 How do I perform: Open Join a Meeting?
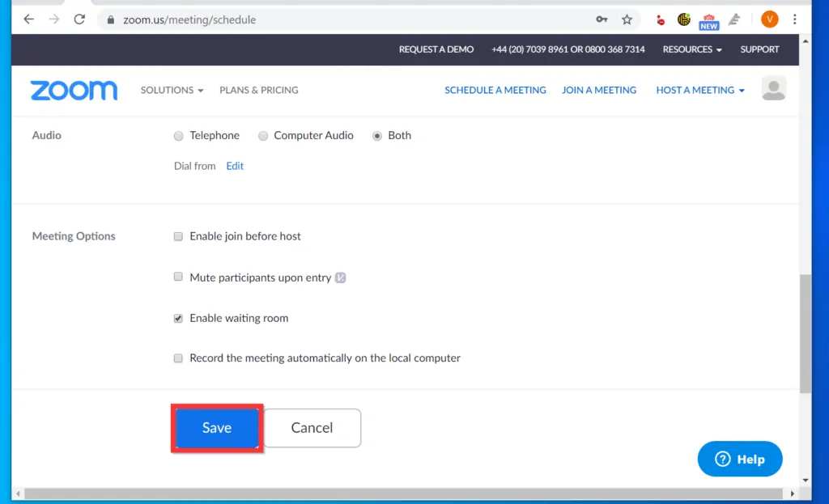[x=598, y=91]
